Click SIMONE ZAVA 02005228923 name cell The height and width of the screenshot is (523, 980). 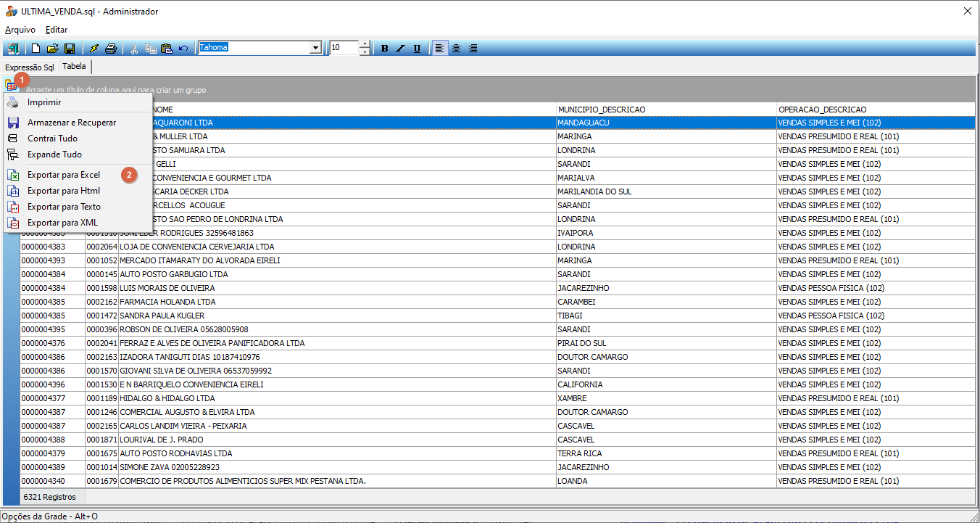click(x=337, y=468)
